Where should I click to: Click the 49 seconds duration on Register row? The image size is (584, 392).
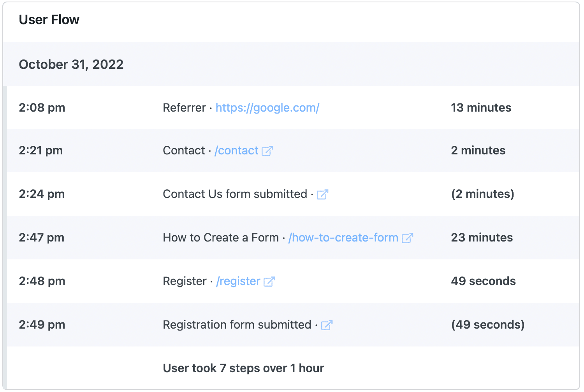point(484,281)
